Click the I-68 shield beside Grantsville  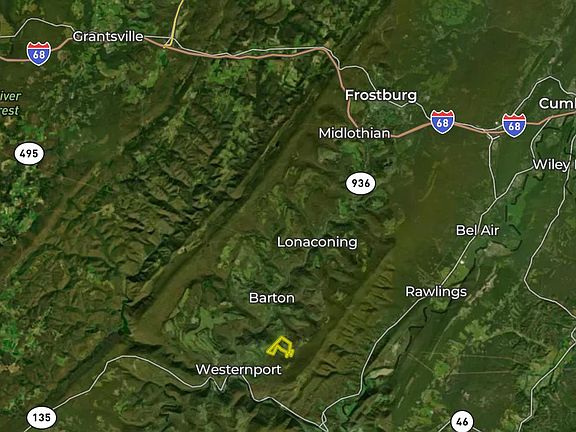[39, 54]
